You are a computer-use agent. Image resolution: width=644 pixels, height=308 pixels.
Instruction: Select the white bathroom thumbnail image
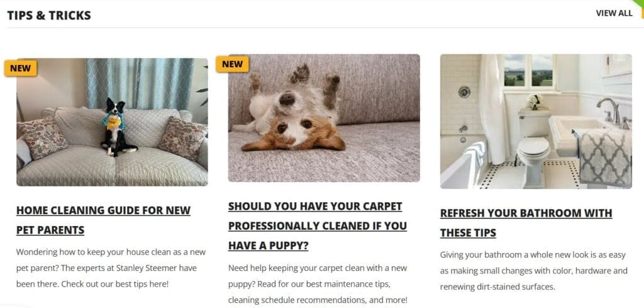[536, 122]
